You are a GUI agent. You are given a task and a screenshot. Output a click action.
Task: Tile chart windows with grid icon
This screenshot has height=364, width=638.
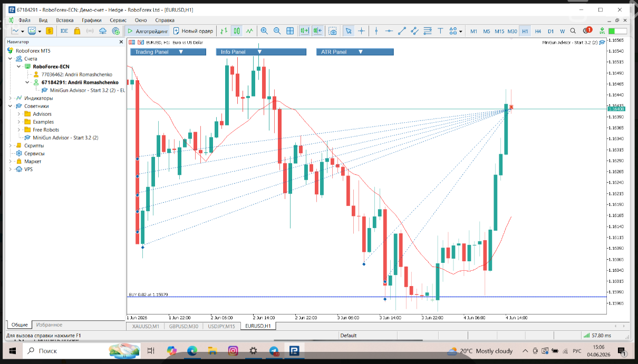pyautogui.click(x=290, y=31)
